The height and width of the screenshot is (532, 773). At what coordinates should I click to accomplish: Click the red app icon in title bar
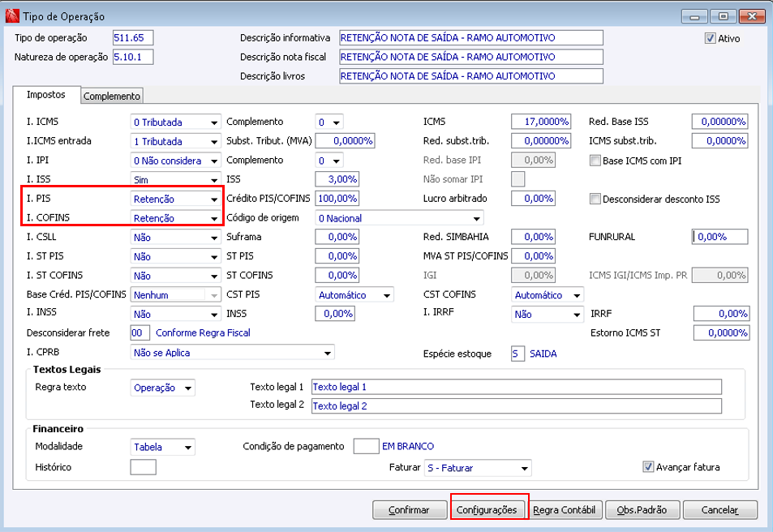(x=12, y=15)
